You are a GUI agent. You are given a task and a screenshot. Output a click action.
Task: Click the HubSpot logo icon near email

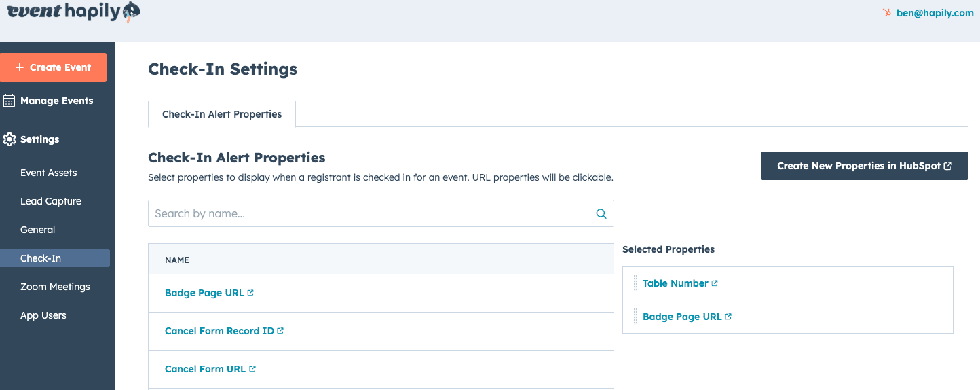tap(886, 12)
